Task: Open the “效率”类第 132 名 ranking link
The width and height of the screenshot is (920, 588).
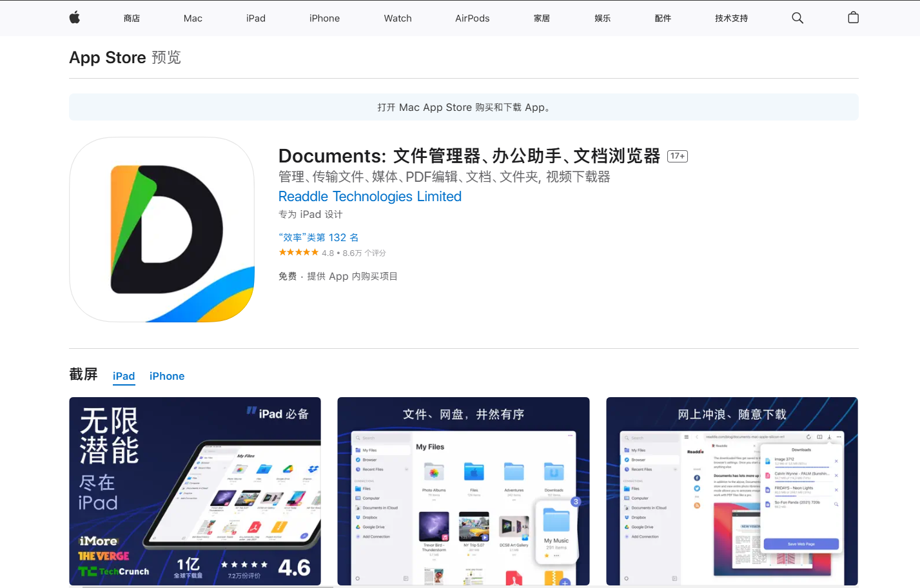Action: (318, 237)
